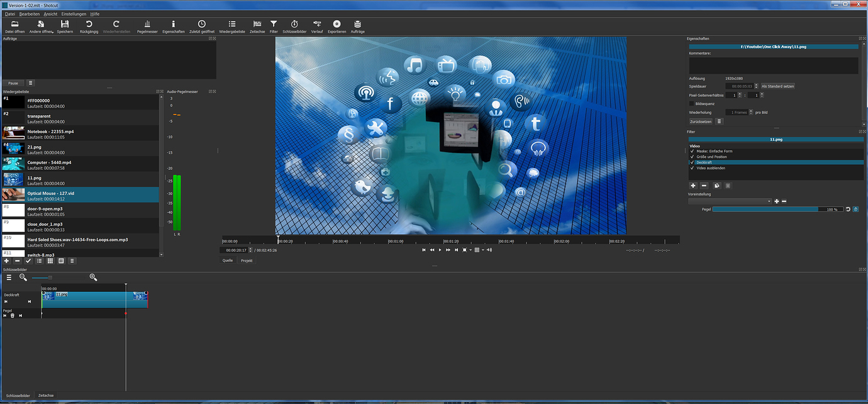Open keyframes panel hamburger menu
The width and height of the screenshot is (868, 404).
click(9, 278)
